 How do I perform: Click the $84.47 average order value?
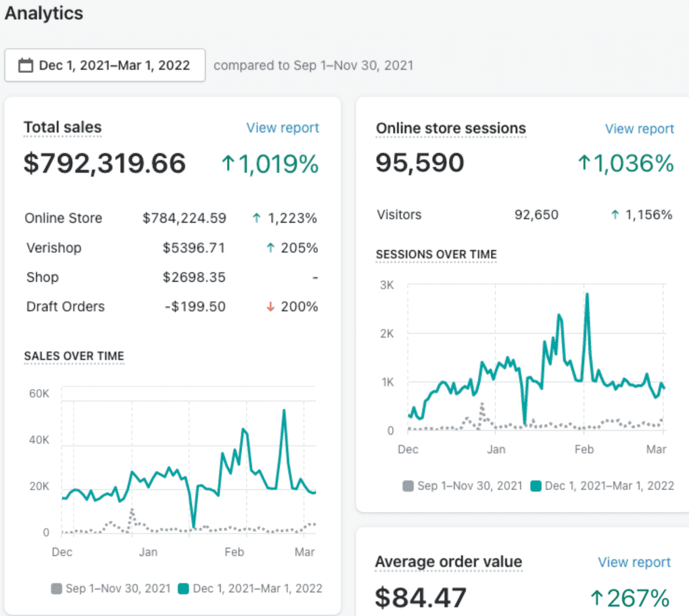[421, 597]
